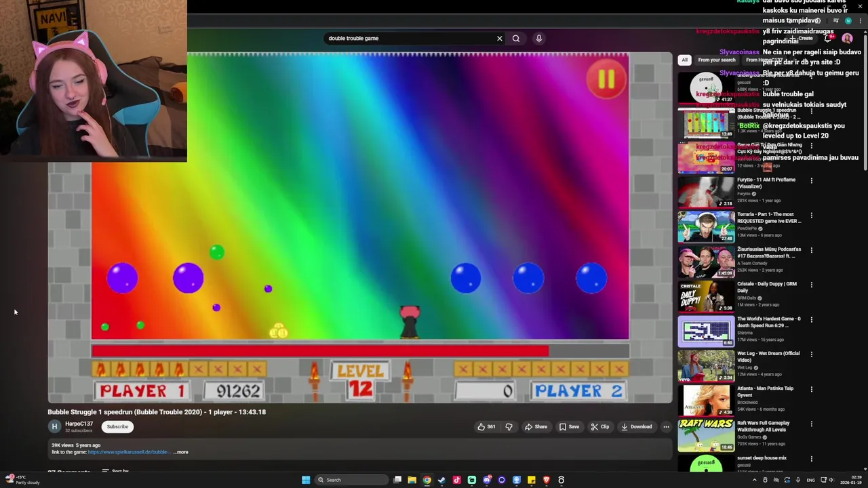The image size is (868, 488).
Task: Switch the ENG input language indicator
Action: click(x=810, y=480)
